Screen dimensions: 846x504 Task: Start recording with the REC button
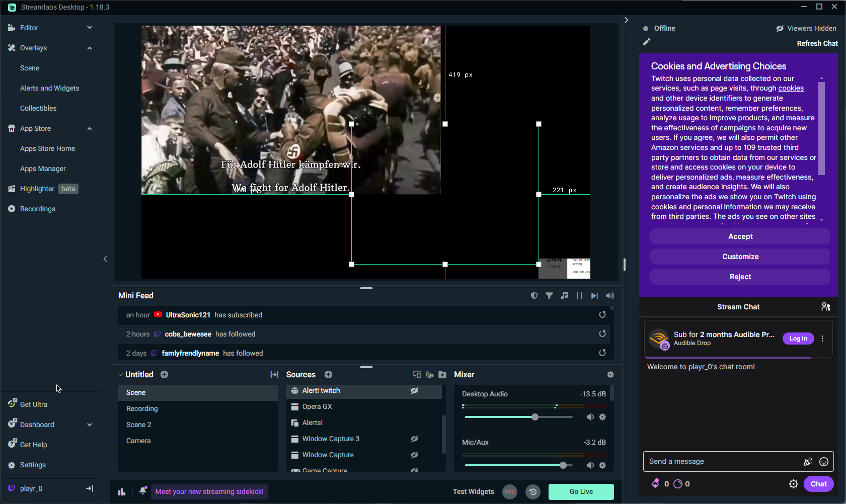[510, 492]
